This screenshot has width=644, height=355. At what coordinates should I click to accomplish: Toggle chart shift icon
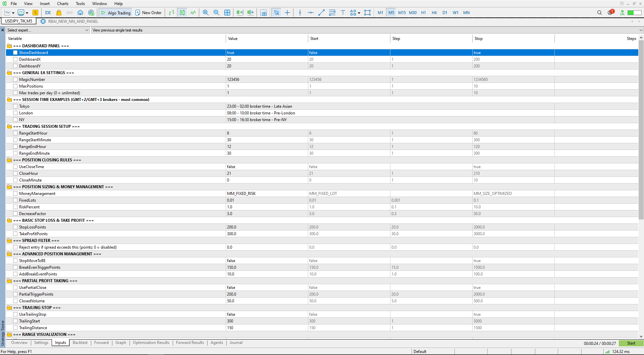(251, 13)
